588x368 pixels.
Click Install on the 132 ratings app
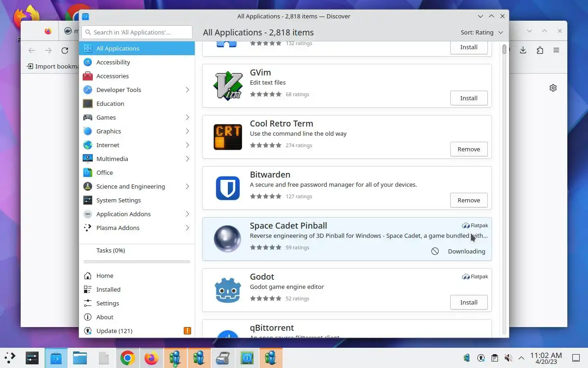click(x=469, y=47)
